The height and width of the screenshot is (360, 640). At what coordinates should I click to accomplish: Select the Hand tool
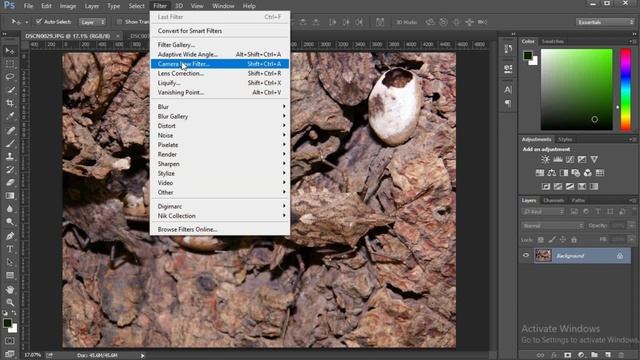click(x=10, y=289)
